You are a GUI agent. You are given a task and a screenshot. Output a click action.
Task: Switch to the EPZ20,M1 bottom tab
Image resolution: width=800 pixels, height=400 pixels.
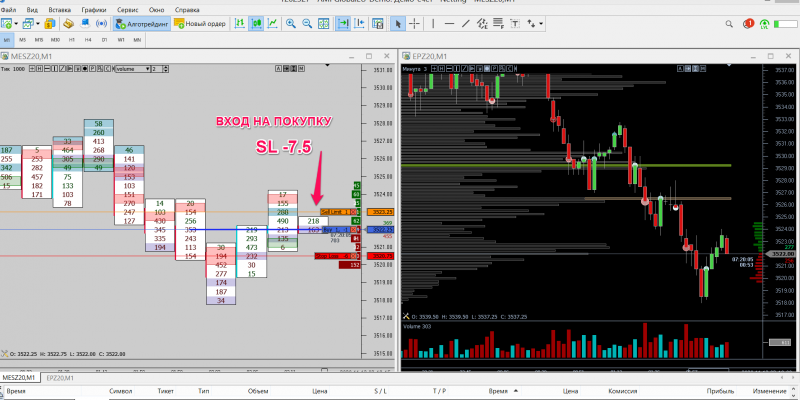[x=60, y=378]
